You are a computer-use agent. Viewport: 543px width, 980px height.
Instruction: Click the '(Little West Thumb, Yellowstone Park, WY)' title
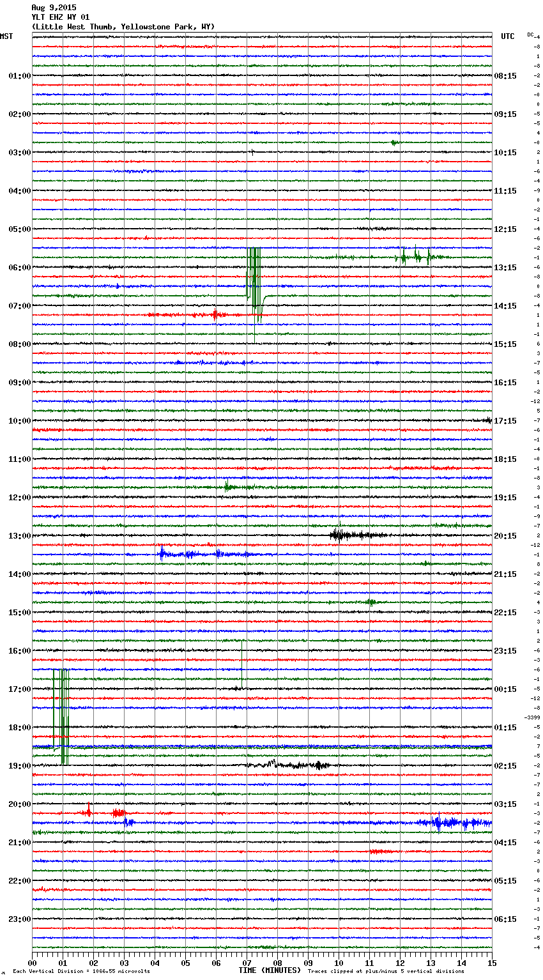123,27
